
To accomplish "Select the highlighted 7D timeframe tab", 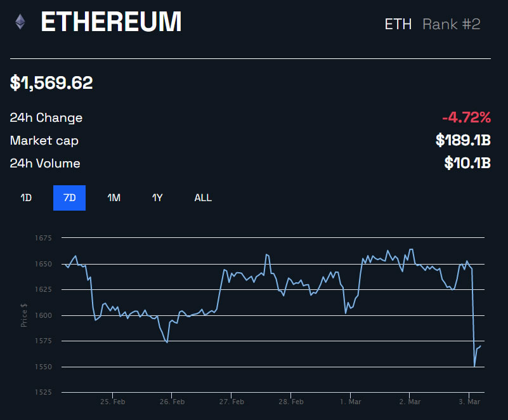I will tap(69, 198).
